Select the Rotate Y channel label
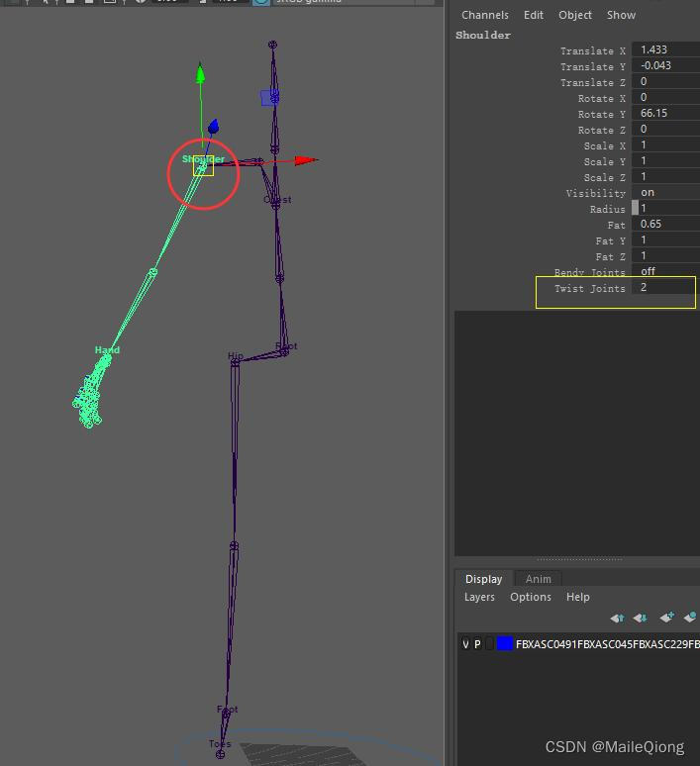The height and width of the screenshot is (766, 700). pos(601,115)
